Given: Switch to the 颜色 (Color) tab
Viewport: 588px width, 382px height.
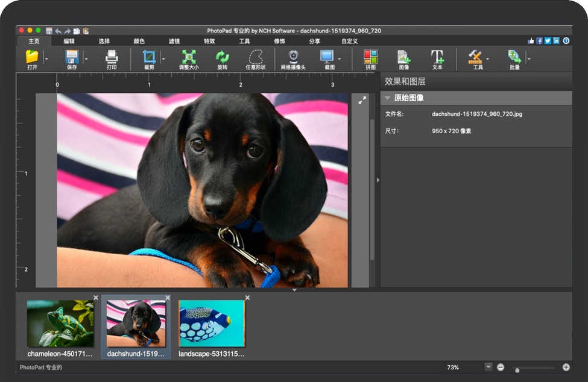Looking at the screenshot, I should click(139, 41).
